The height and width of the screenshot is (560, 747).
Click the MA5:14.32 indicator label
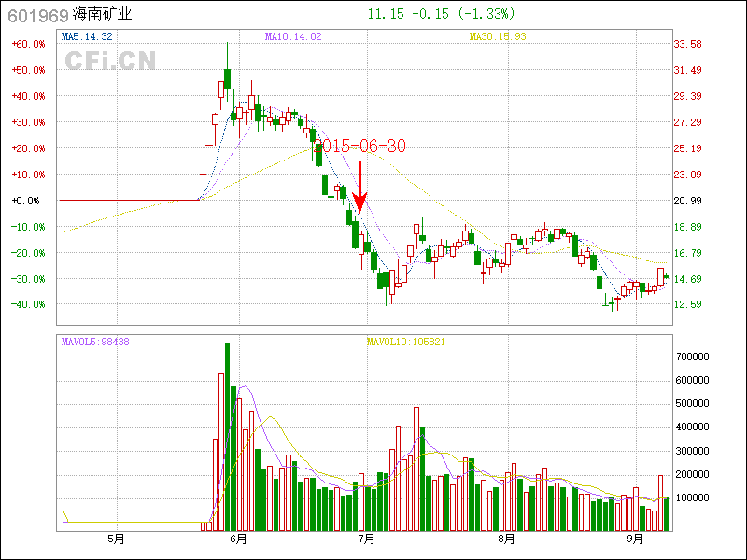click(x=87, y=36)
